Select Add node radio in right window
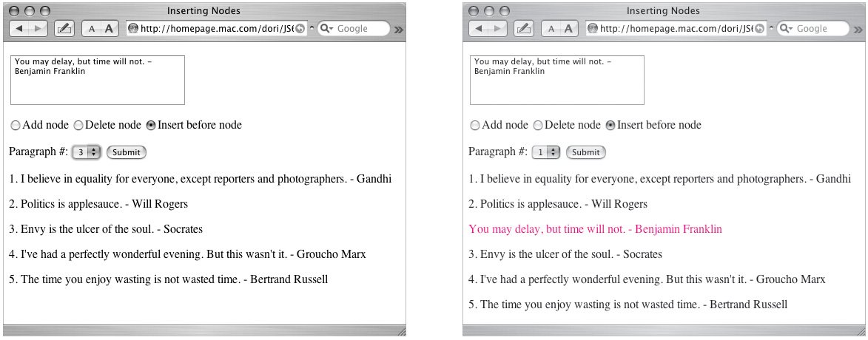 pos(475,126)
